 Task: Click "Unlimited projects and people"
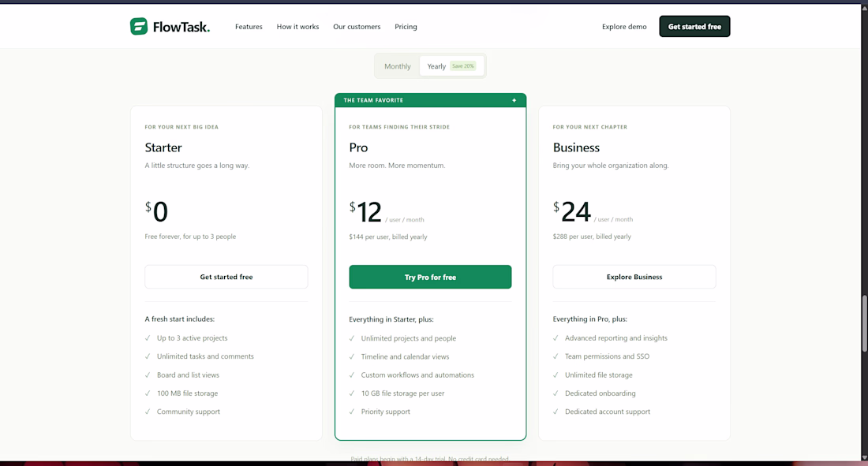tap(409, 338)
